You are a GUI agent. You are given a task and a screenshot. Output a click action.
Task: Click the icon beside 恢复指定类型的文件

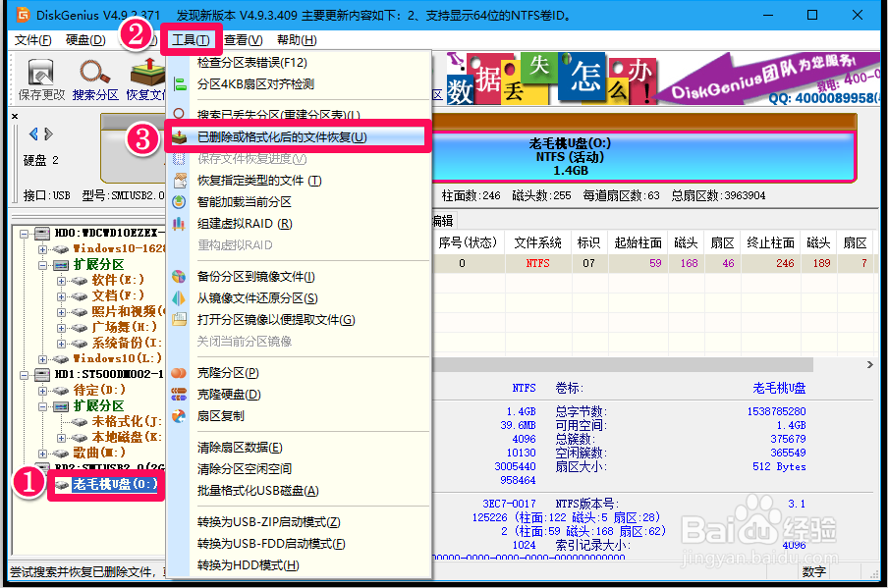[x=180, y=181]
